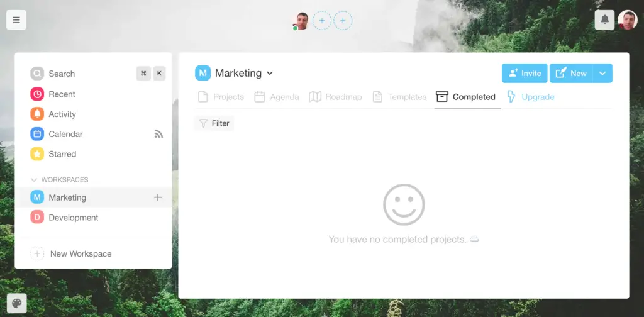Add a project with Marketing plus icon
Image resolution: width=644 pixels, height=317 pixels.
click(158, 197)
